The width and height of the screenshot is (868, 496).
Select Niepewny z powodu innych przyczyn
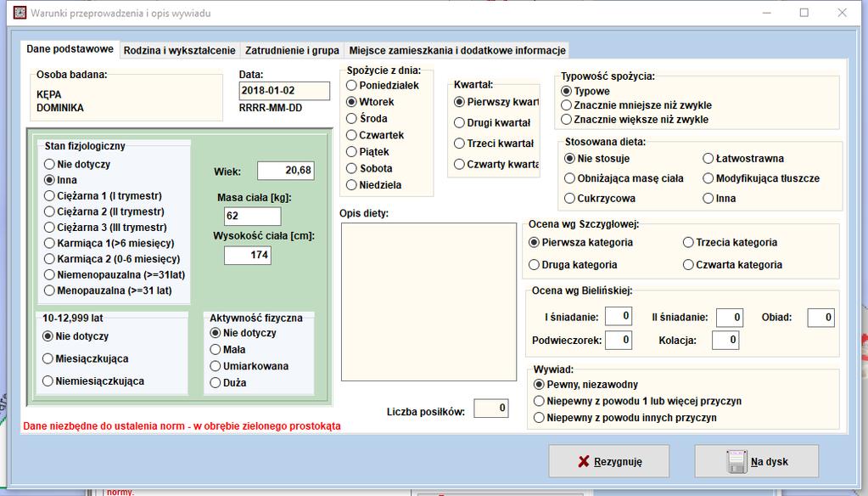click(x=625, y=418)
